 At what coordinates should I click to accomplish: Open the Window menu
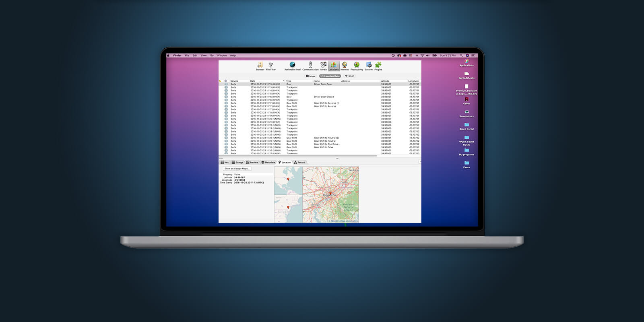(x=222, y=56)
